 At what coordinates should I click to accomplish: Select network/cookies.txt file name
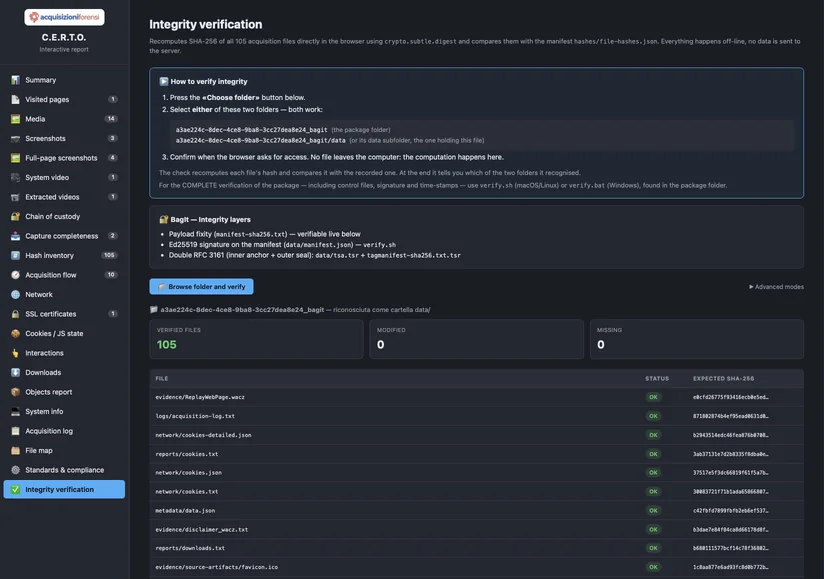click(187, 492)
